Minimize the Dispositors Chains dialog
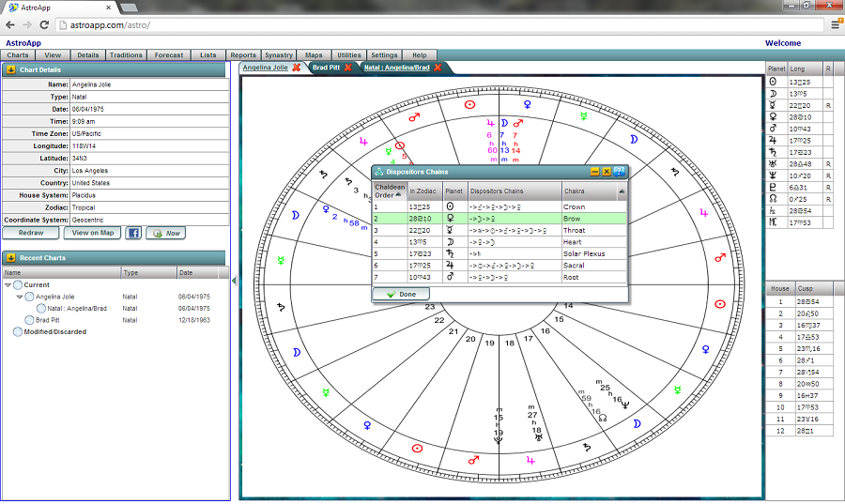 594,172
